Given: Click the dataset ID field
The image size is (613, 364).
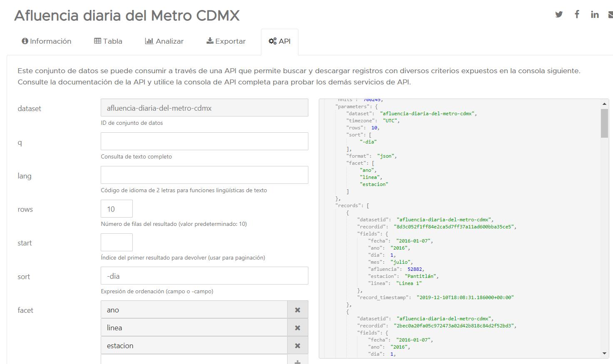Looking at the screenshot, I should coord(204,108).
